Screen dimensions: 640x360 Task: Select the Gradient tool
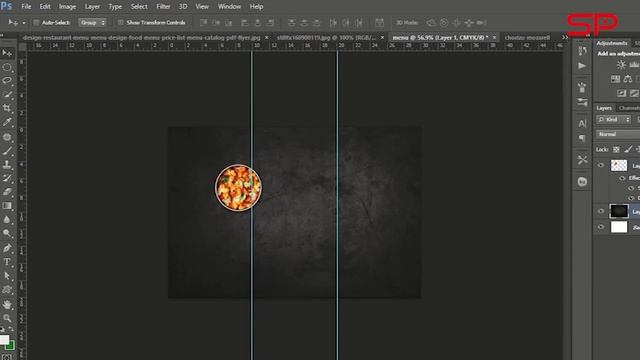tap(7, 206)
